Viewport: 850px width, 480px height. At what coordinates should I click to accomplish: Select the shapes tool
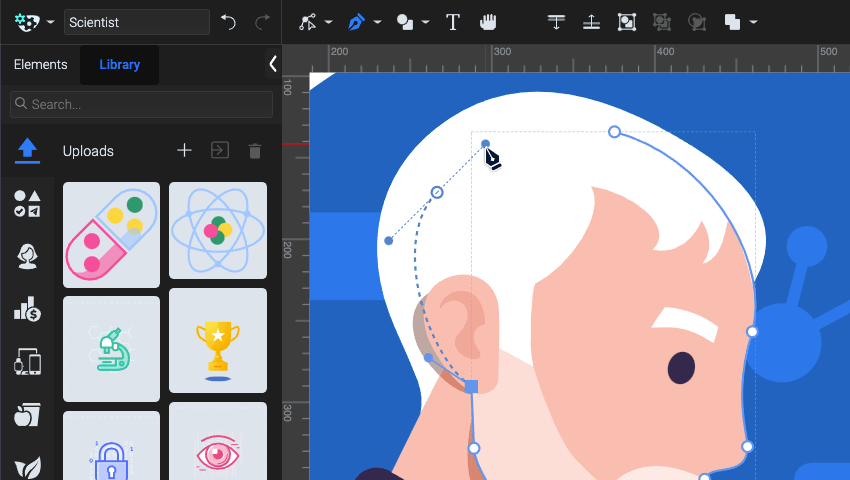click(405, 22)
